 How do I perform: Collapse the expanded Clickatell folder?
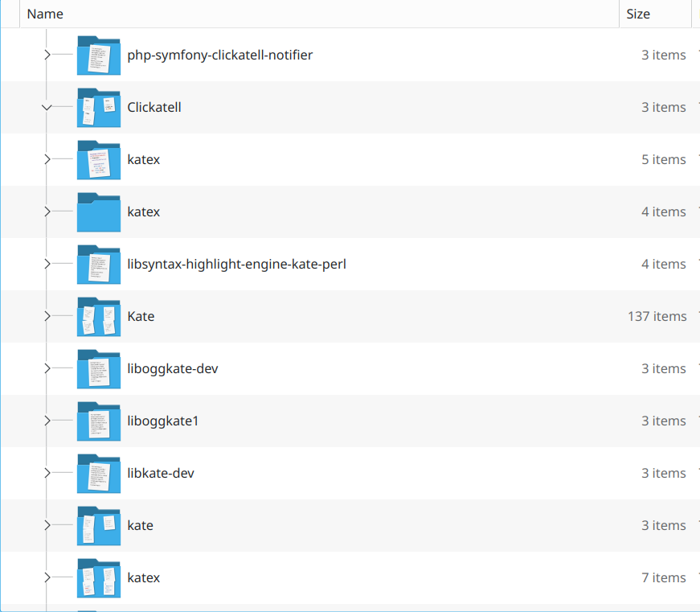[x=47, y=108]
